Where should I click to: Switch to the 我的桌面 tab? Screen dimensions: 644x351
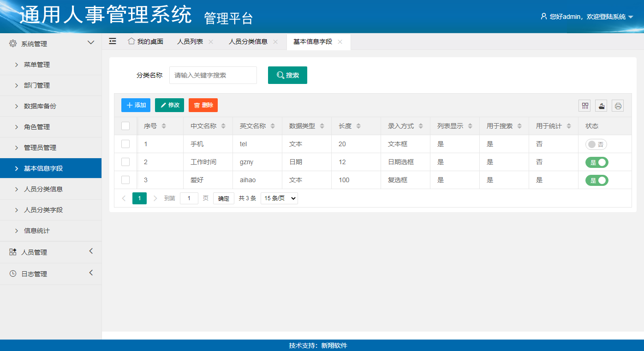point(146,42)
